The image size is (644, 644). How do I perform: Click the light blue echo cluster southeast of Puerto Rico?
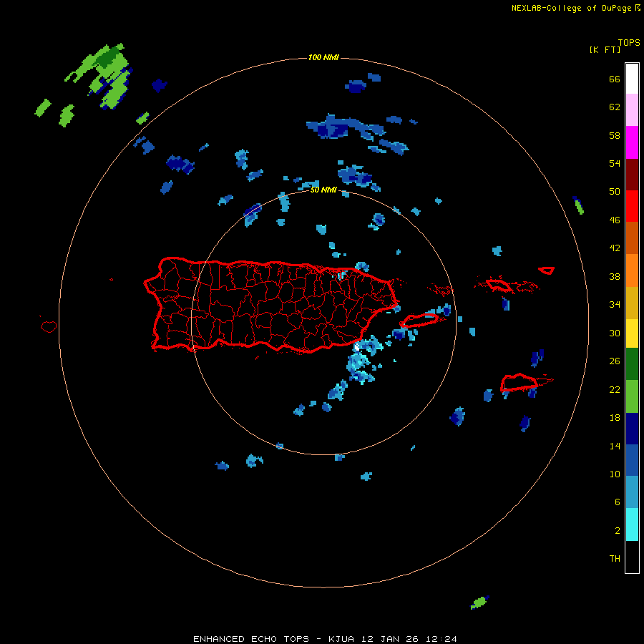point(361,361)
